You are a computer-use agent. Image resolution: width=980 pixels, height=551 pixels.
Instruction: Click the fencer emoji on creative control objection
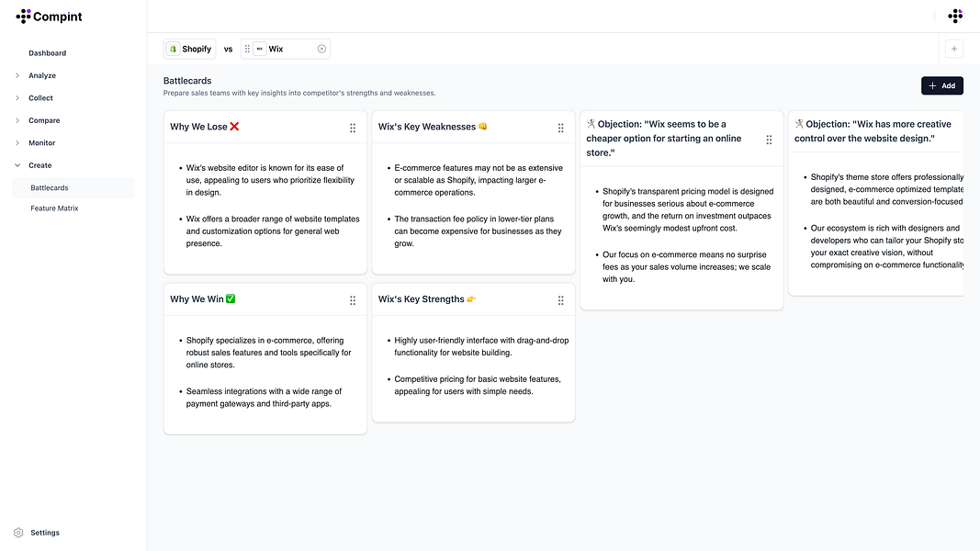pos(799,124)
